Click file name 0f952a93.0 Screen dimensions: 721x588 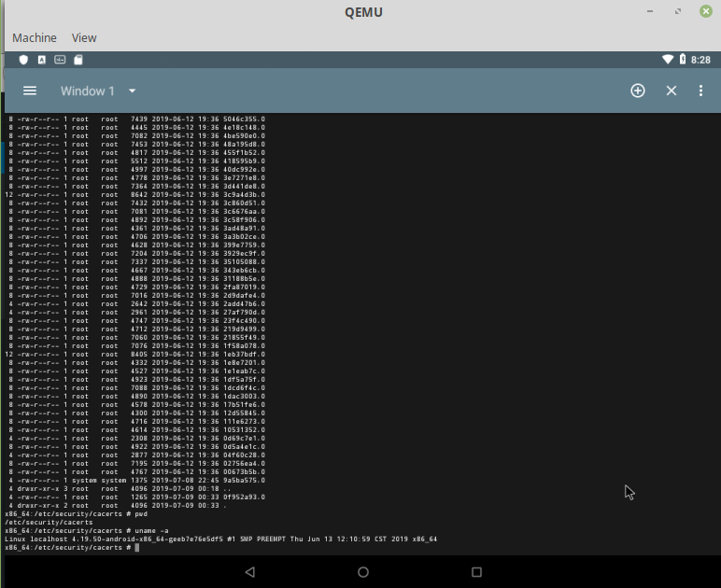coord(244,497)
